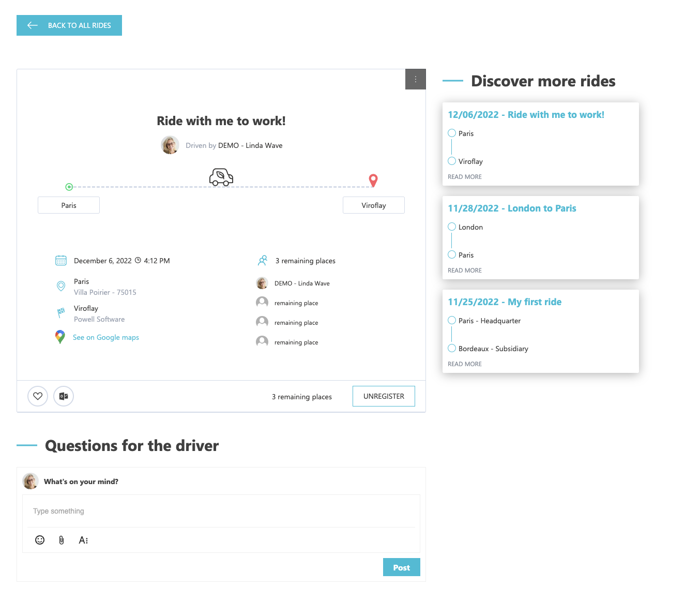Click the paperclip to attach a file
This screenshot has height=602, width=700.
(x=61, y=540)
